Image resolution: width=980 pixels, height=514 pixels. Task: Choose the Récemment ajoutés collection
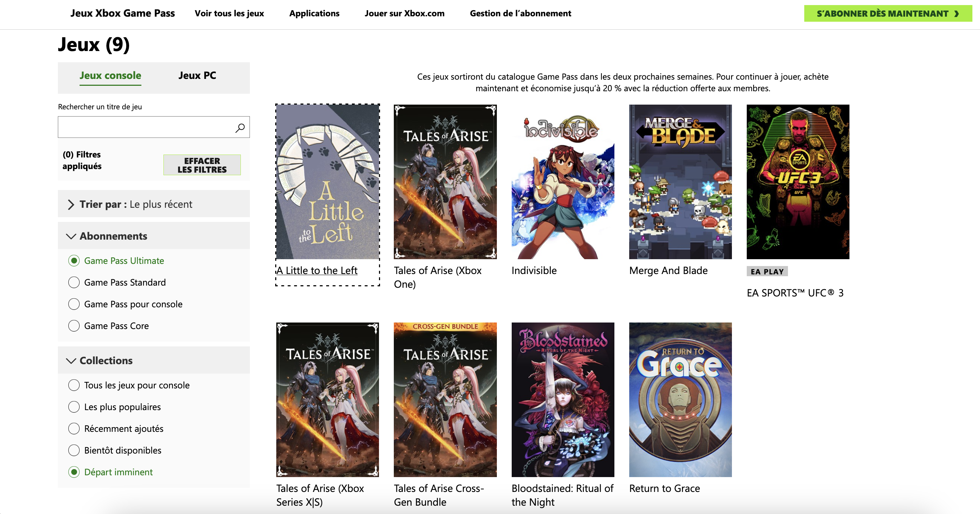74,429
